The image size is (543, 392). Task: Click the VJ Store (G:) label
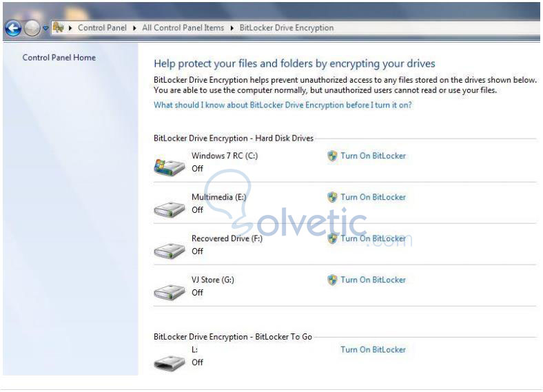[x=213, y=280]
